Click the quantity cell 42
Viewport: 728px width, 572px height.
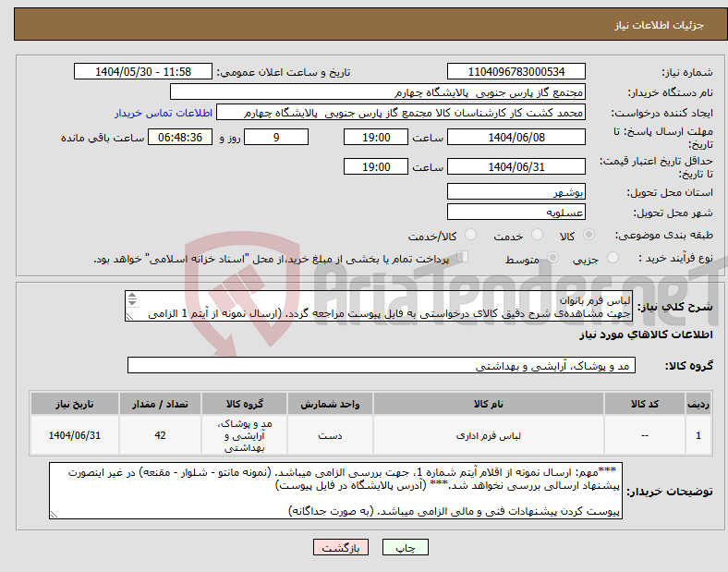(x=160, y=435)
